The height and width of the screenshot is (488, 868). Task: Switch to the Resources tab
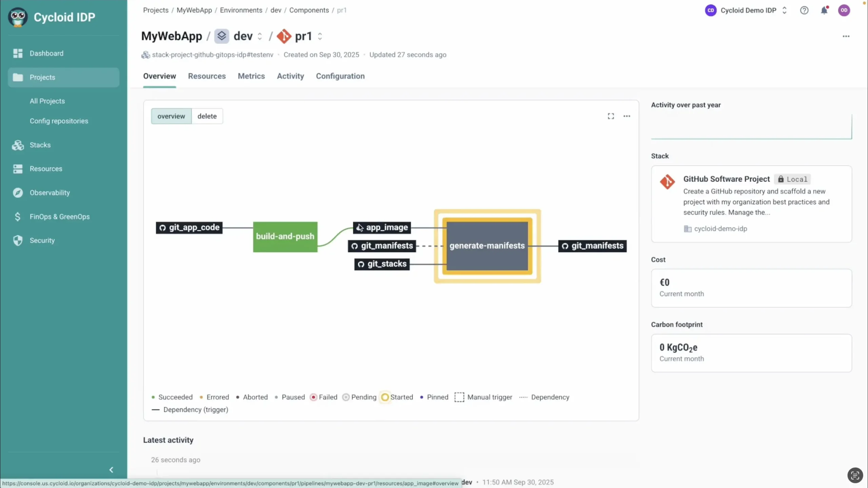tap(207, 76)
